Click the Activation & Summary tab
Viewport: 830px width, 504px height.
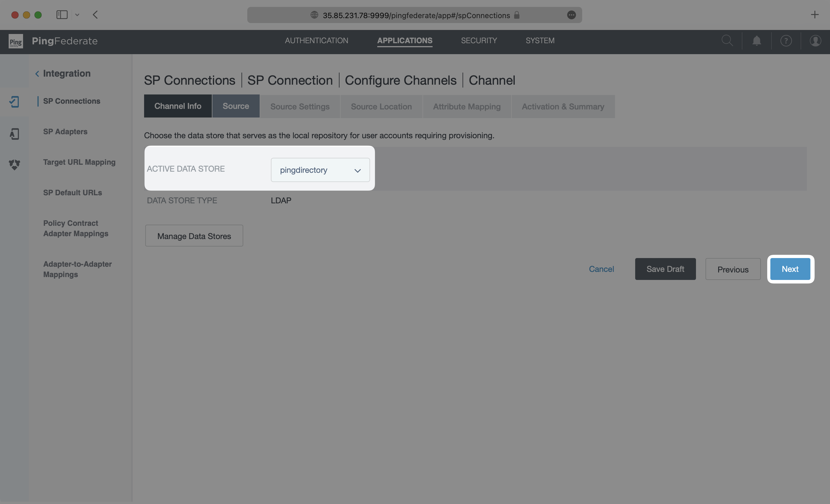[563, 106]
